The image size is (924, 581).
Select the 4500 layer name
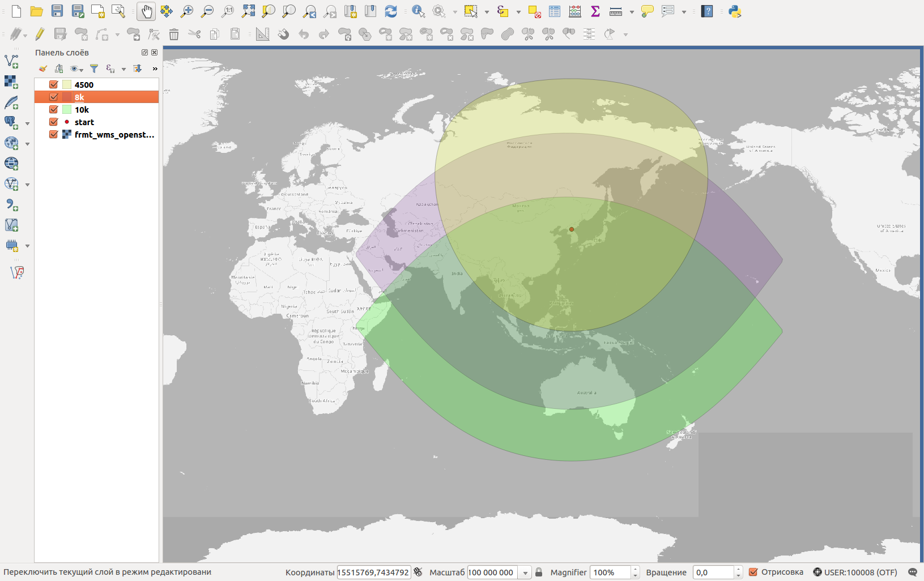coord(84,85)
